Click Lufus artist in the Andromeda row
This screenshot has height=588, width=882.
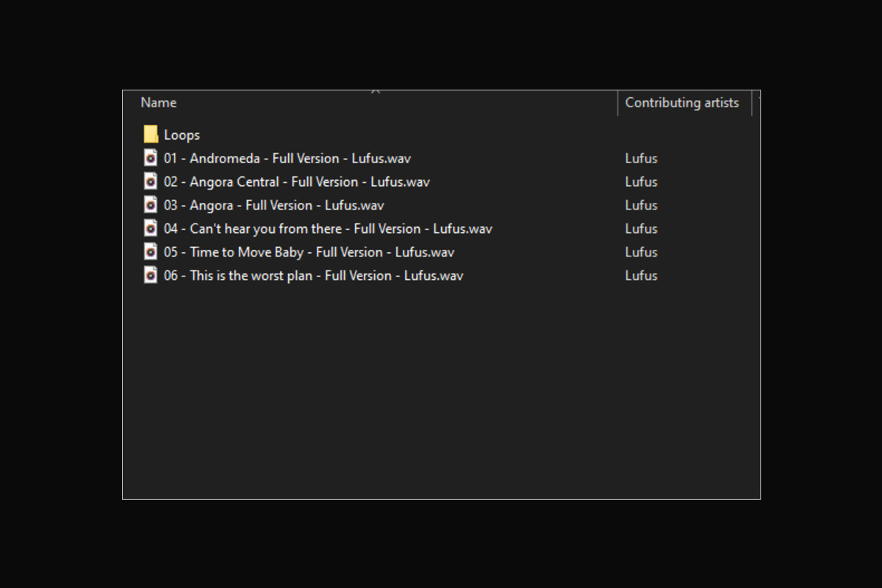point(641,158)
